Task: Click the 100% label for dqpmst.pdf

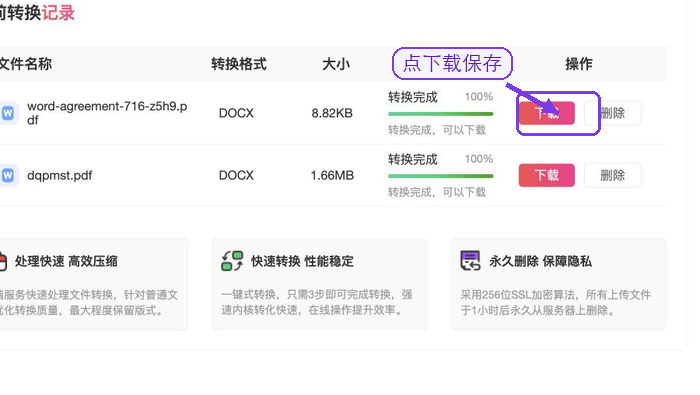Action: [x=479, y=159]
